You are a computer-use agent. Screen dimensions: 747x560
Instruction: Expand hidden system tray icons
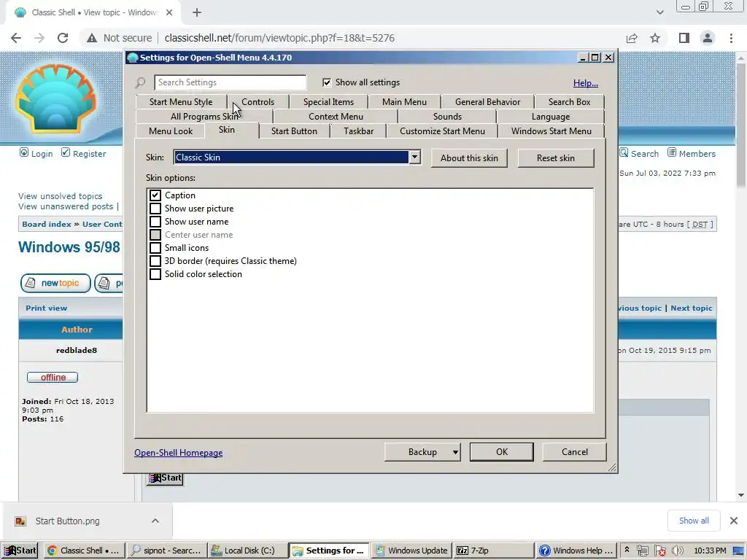pyautogui.click(x=627, y=550)
